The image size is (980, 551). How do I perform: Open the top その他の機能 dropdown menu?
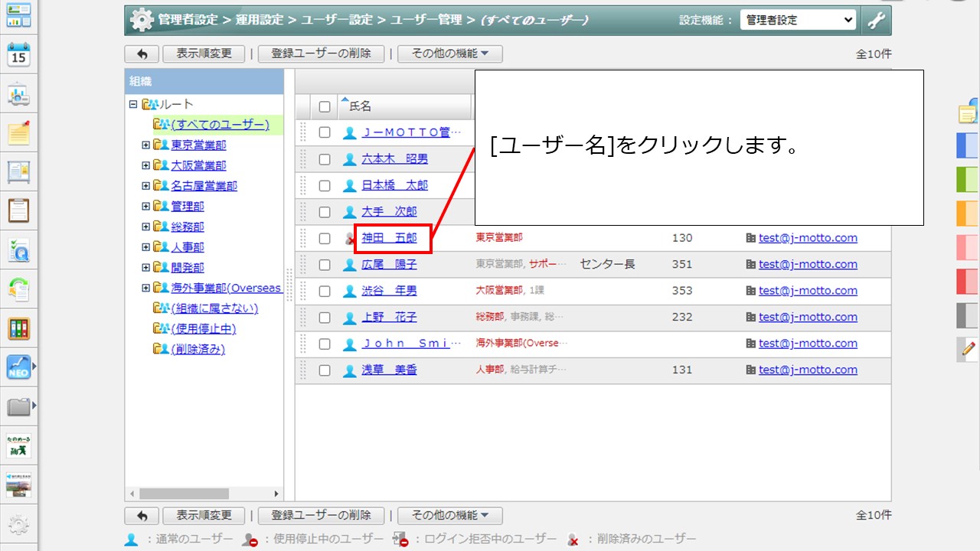coord(449,54)
